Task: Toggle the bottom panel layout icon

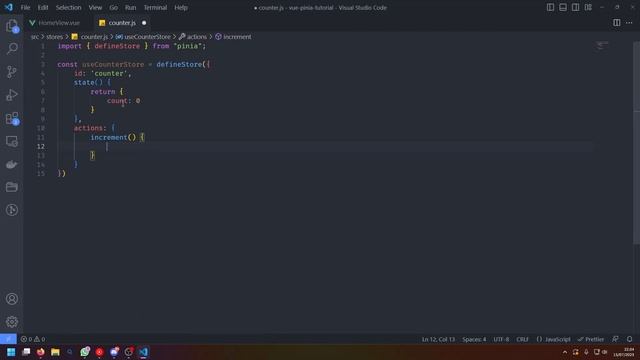Action: point(563,7)
